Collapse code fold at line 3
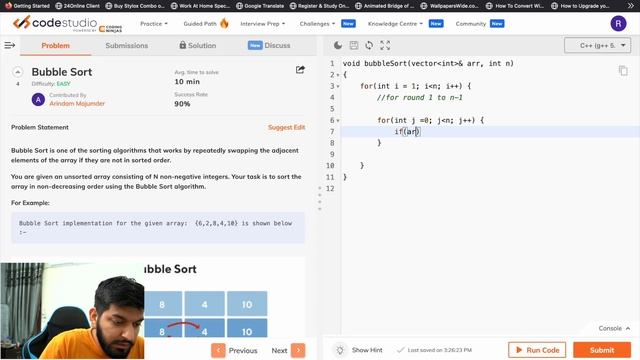 pyautogui.click(x=338, y=87)
